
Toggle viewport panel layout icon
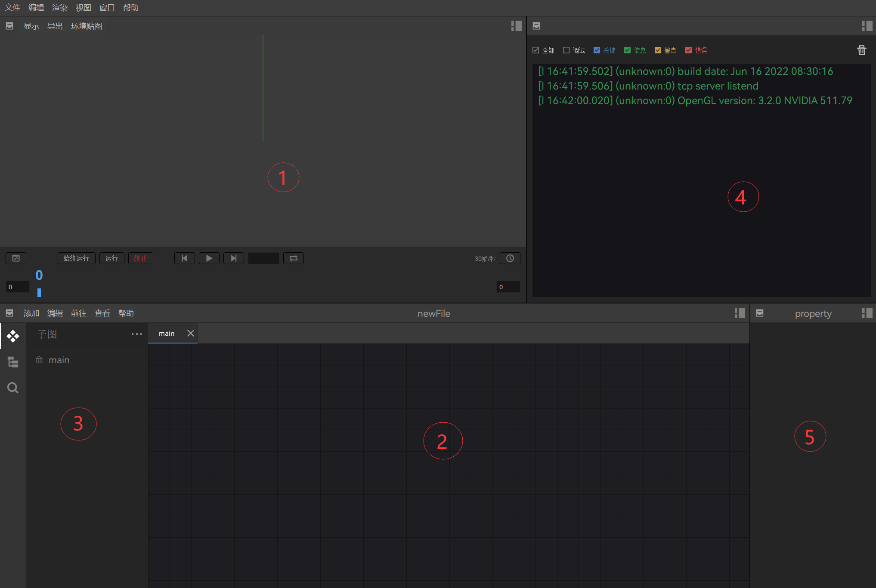tap(516, 26)
